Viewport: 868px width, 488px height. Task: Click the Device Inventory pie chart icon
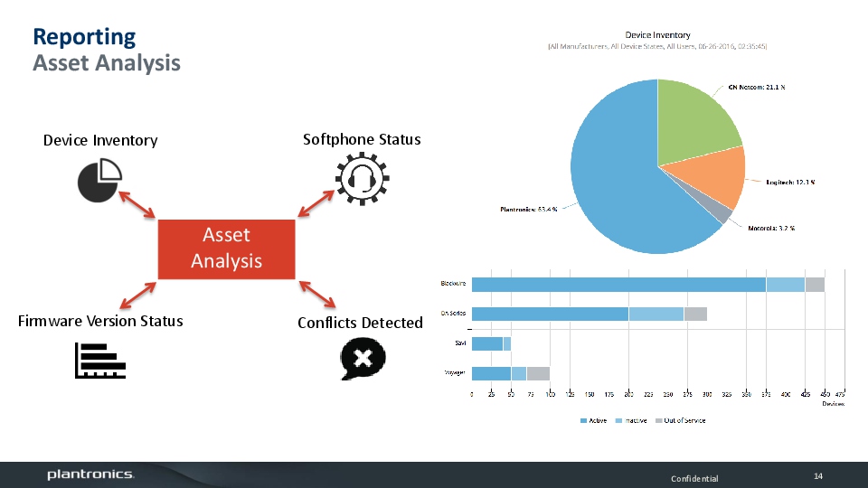[99, 181]
